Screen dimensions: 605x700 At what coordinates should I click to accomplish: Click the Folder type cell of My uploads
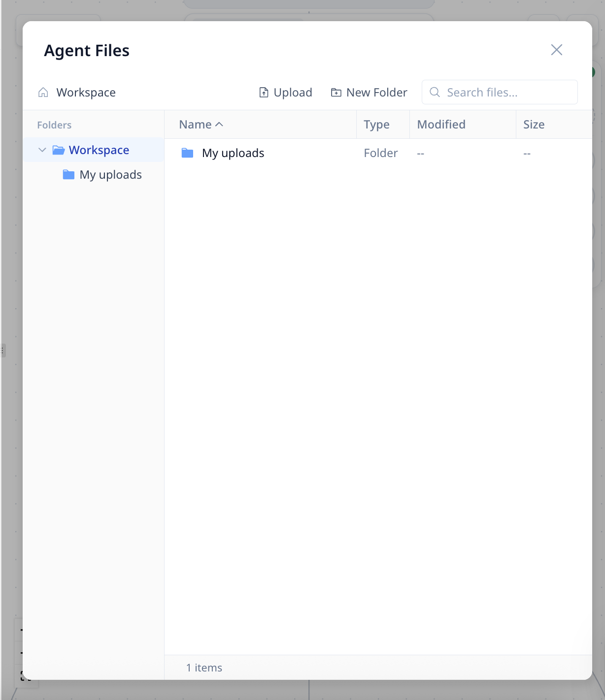380,153
